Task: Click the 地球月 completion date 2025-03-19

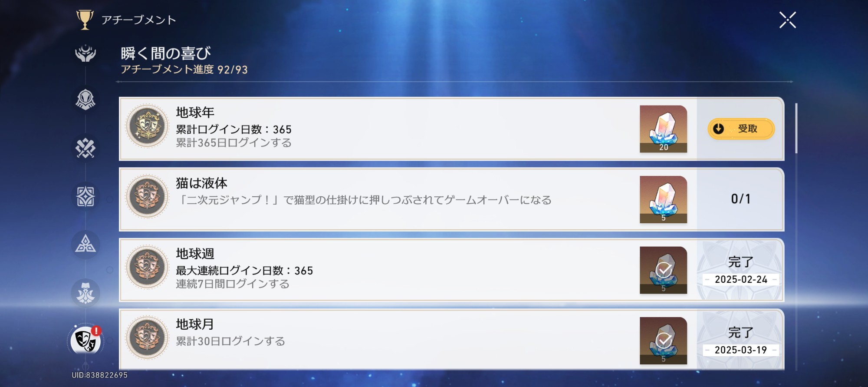Action: pos(740,350)
